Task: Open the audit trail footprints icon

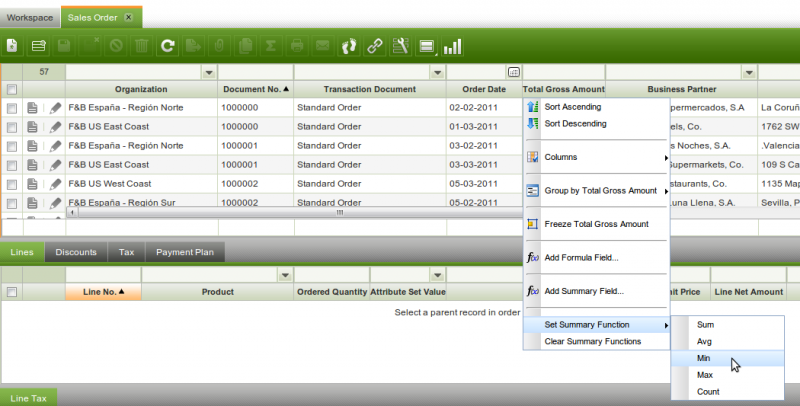Action: [x=349, y=46]
